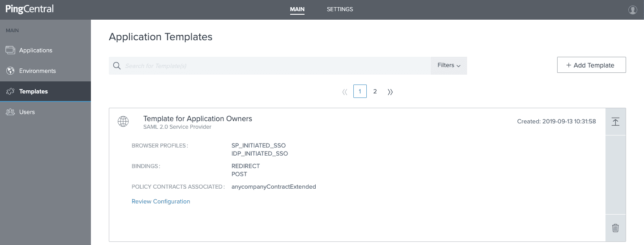This screenshot has width=644, height=245.
Task: Click the Templates puzzle icon in sidebar
Action: (x=10, y=91)
